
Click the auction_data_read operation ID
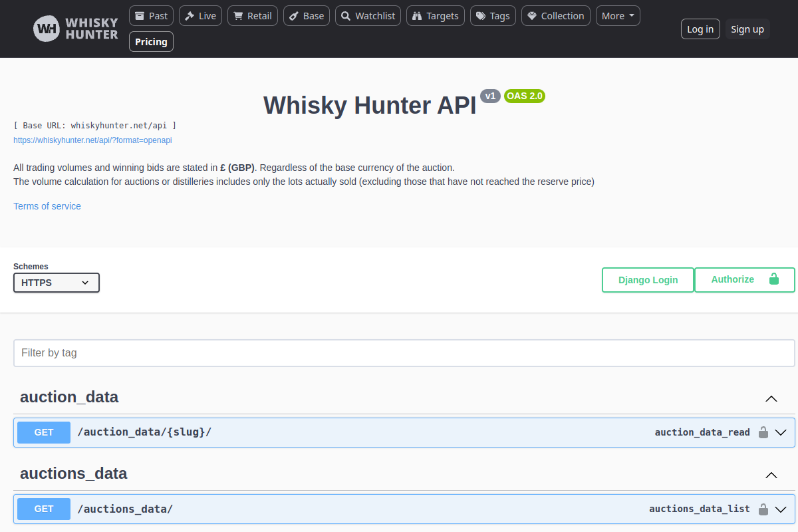pyautogui.click(x=702, y=432)
